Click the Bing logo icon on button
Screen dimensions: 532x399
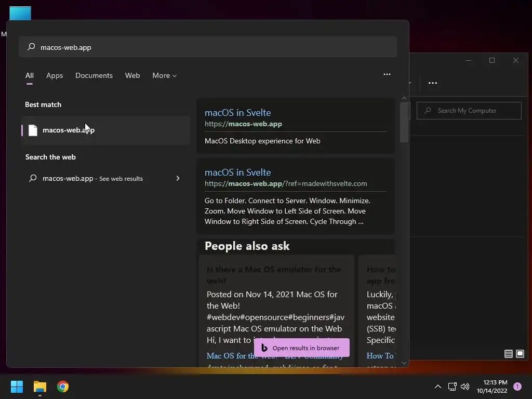[264, 348]
